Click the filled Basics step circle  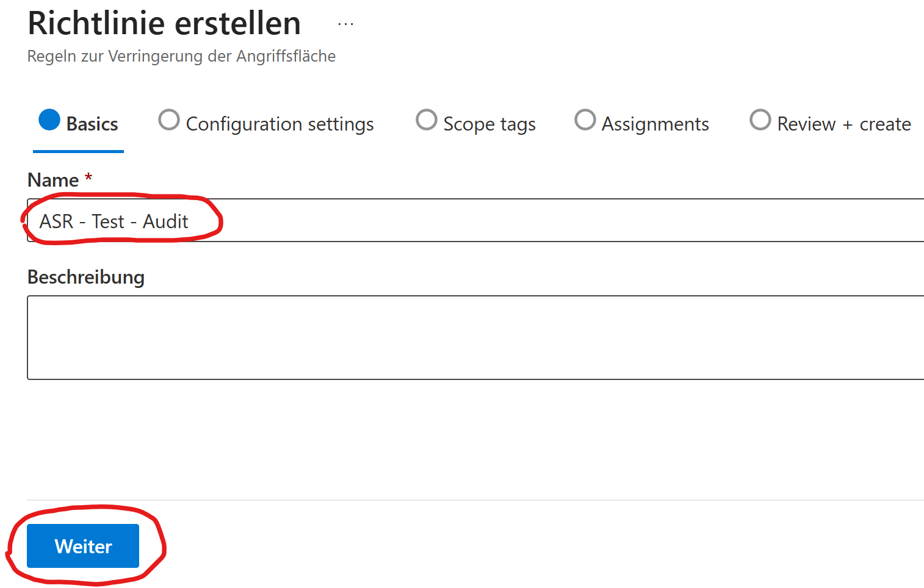(x=49, y=120)
